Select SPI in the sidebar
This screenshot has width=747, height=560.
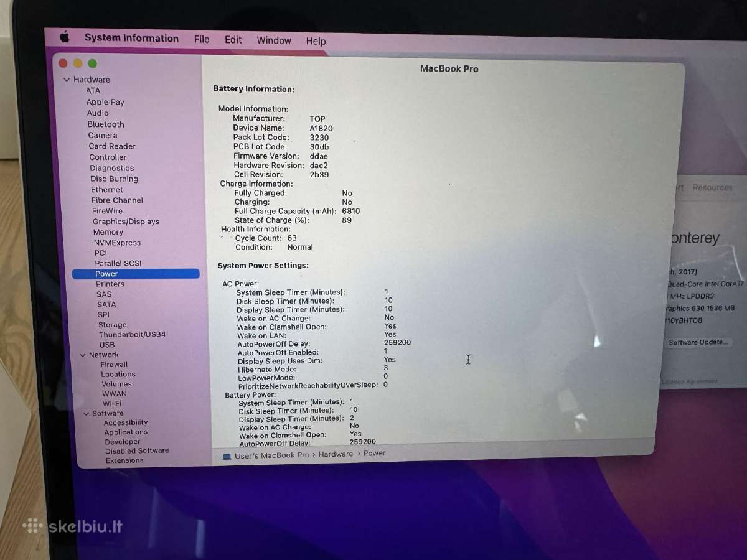coord(103,315)
